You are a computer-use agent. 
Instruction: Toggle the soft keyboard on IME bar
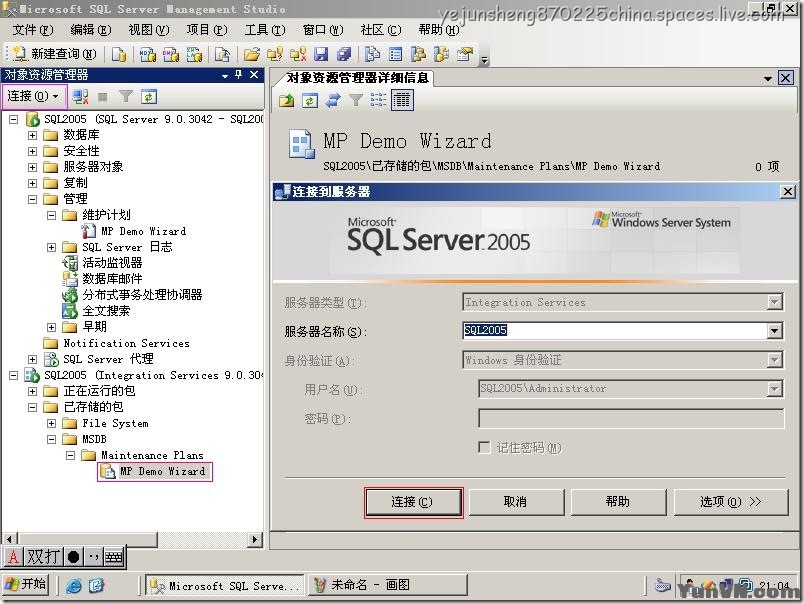click(114, 557)
